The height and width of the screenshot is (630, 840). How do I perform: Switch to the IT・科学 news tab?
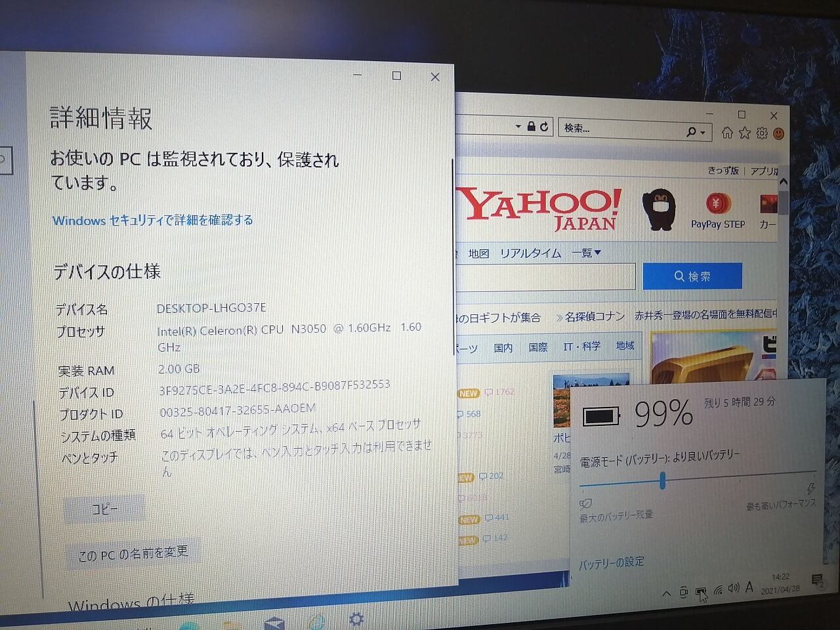pyautogui.click(x=581, y=346)
